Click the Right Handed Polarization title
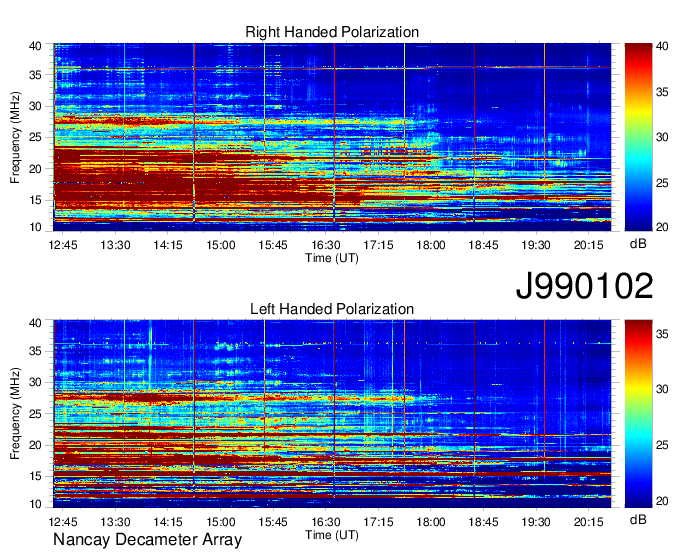The width and height of the screenshot is (680, 552). (x=332, y=32)
